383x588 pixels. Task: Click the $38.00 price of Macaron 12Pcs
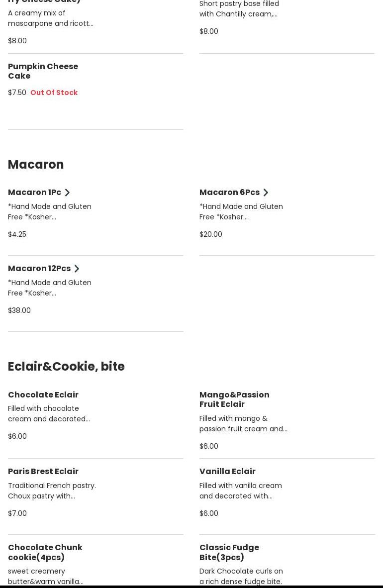click(19, 310)
